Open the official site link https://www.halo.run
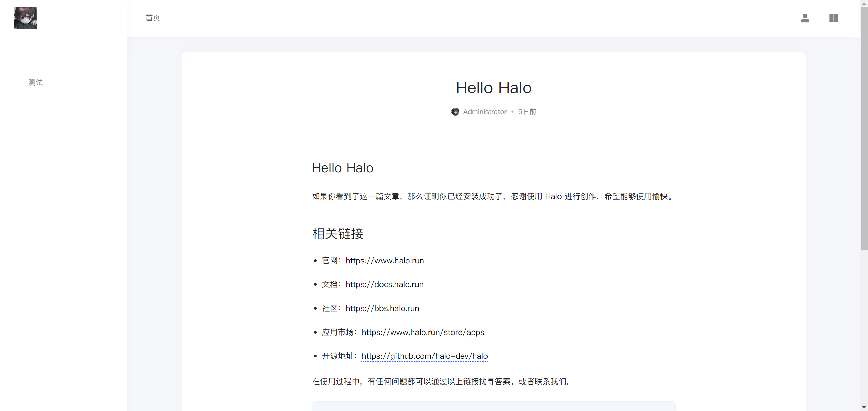Screen dimensions: 868x411 (x=384, y=261)
